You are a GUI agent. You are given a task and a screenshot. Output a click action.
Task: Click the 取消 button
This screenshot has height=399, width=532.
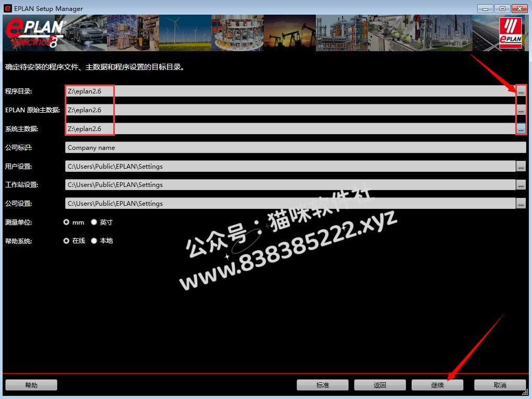500,385
